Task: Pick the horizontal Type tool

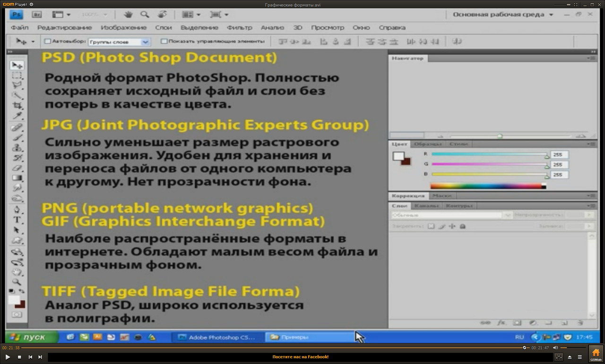Action: 17,220
